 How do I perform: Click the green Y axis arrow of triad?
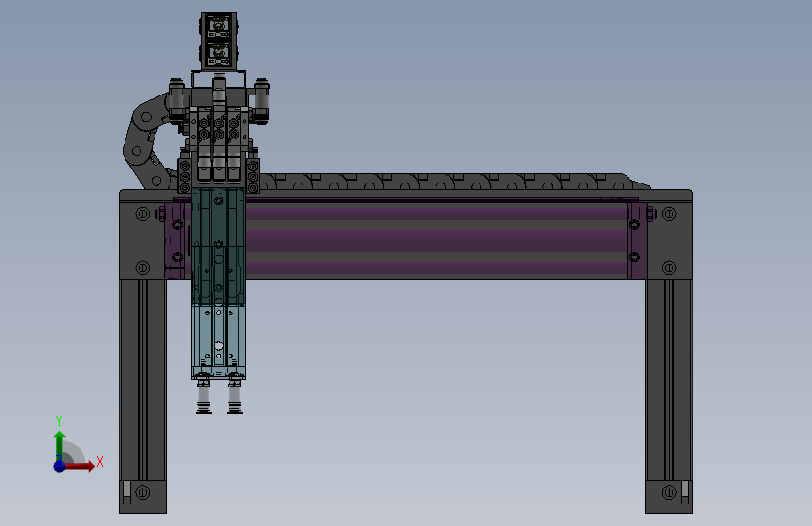tap(60, 446)
